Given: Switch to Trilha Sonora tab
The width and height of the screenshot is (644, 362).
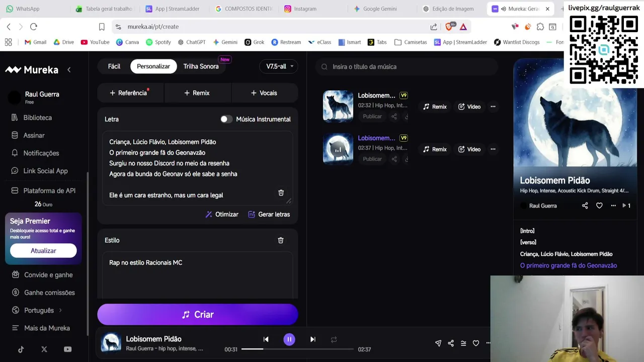Looking at the screenshot, I should [x=201, y=66].
